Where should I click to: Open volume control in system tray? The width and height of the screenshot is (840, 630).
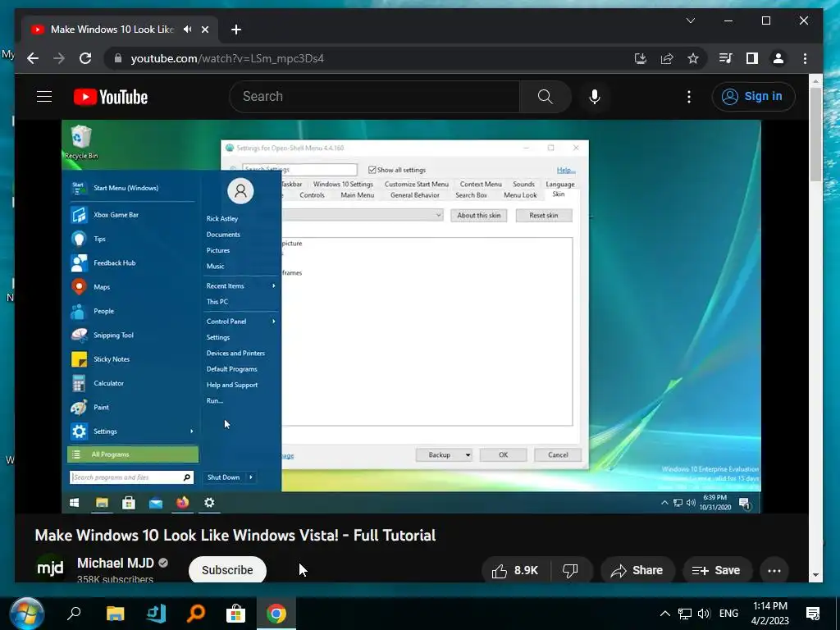(x=704, y=614)
